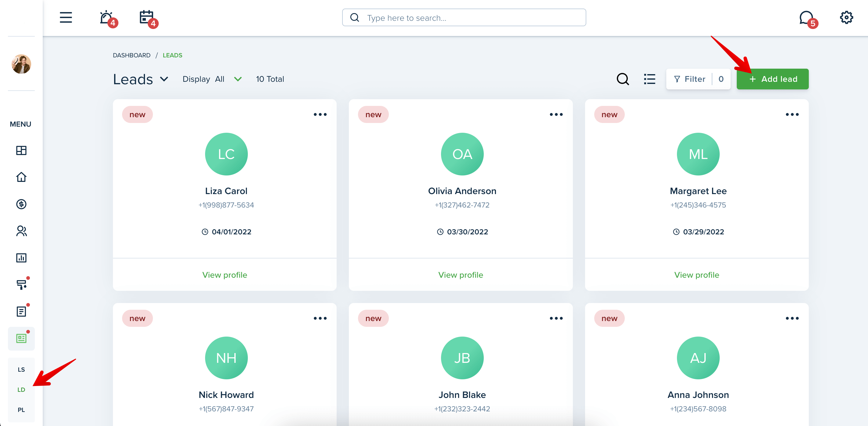Viewport: 868px width, 426px height.
Task: View profile of Margaret Lee
Action: [x=696, y=275]
